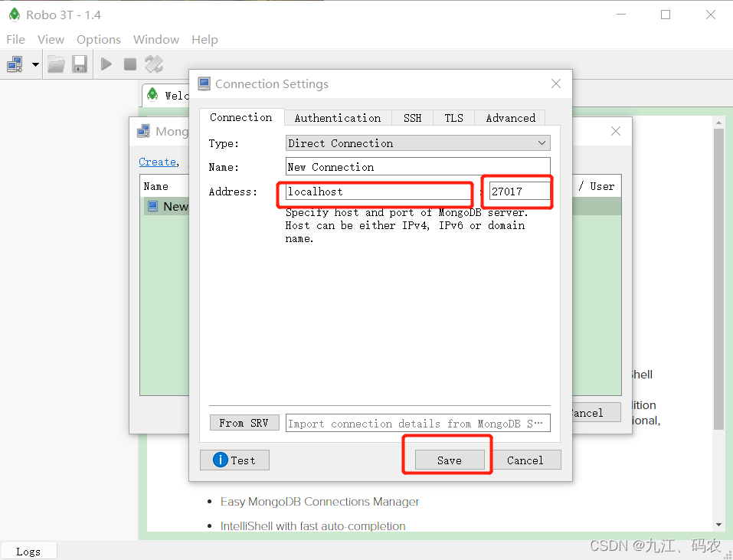The height and width of the screenshot is (560, 733).
Task: Close the MongoDB Connections window
Action: pyautogui.click(x=616, y=131)
